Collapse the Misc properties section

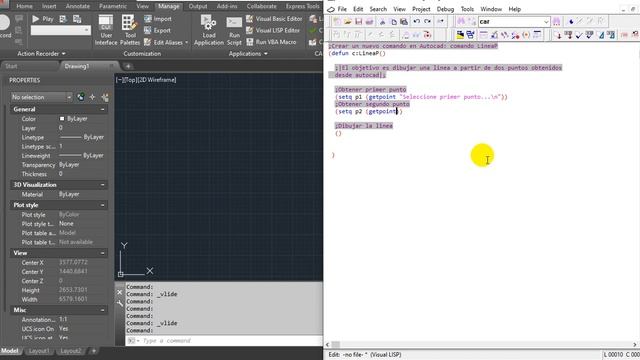102,310
